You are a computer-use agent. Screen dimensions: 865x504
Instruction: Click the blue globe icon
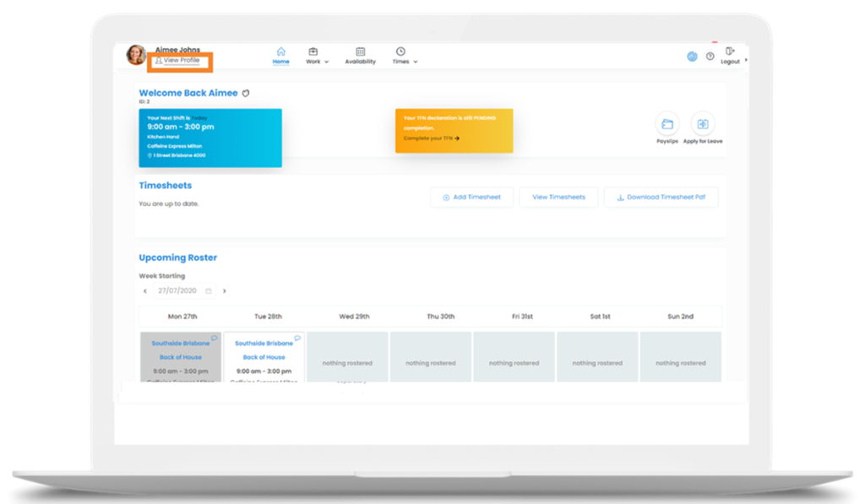(692, 57)
